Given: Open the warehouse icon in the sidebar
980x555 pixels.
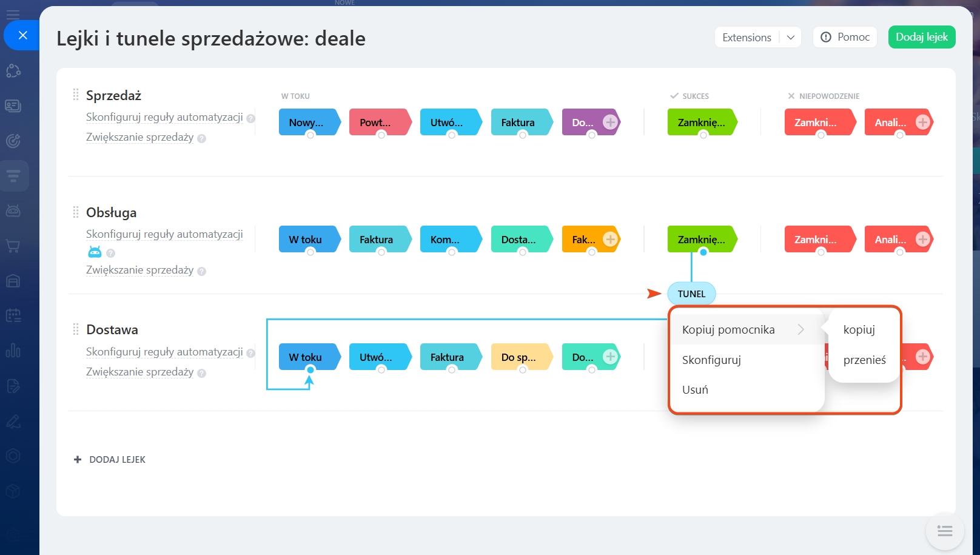Looking at the screenshot, I should 13,281.
